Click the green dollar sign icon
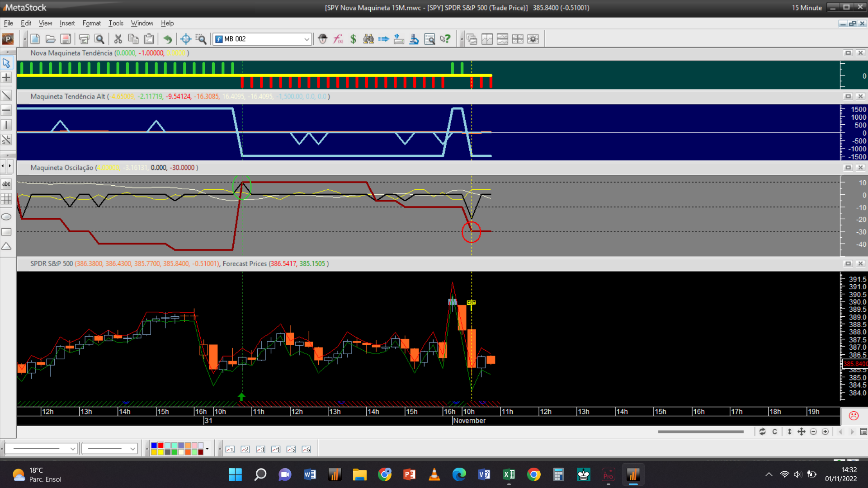This screenshot has height=488, width=868. pyautogui.click(x=353, y=39)
